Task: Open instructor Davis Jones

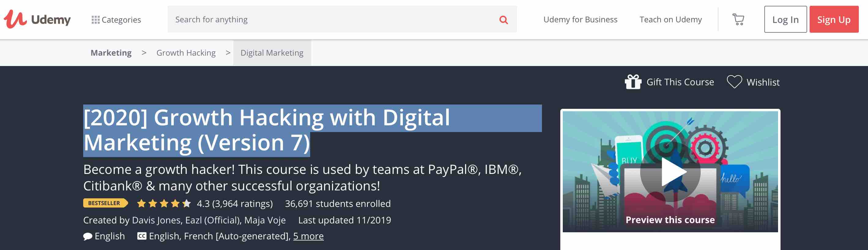Action: [x=157, y=220]
